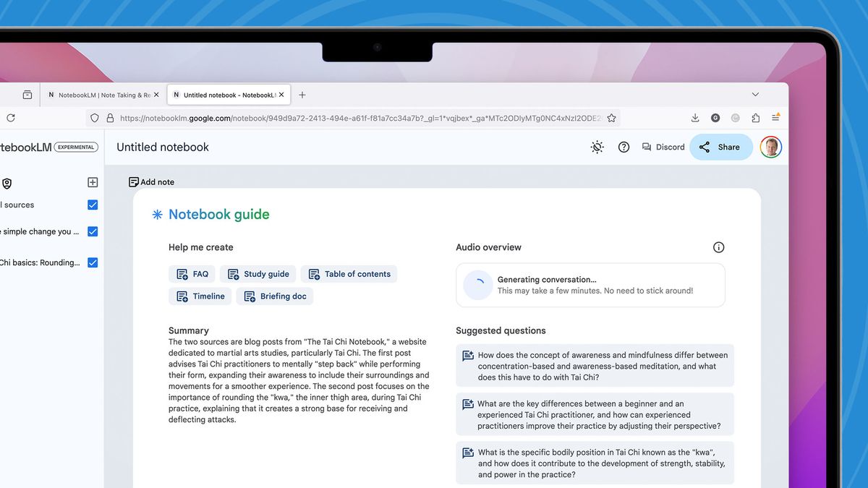
Task: Add a new note
Action: pyautogui.click(x=151, y=182)
